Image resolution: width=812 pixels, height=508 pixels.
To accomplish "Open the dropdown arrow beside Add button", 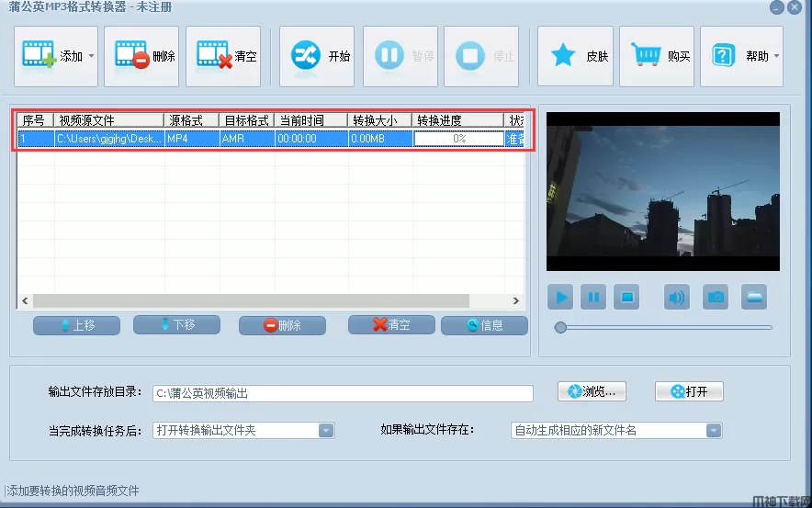I will [90, 57].
